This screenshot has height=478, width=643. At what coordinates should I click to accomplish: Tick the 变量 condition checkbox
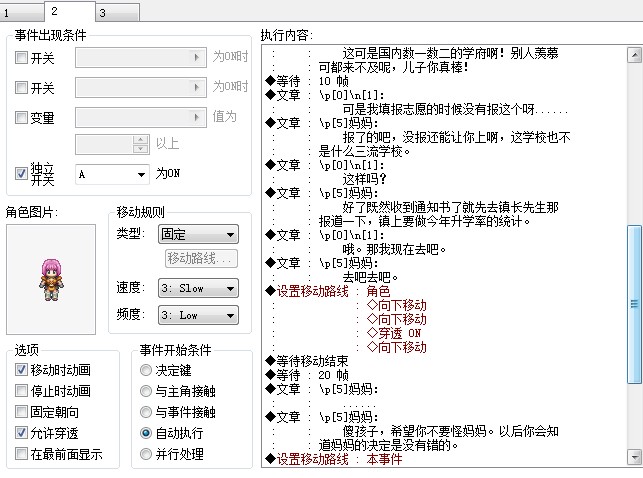pos(21,118)
